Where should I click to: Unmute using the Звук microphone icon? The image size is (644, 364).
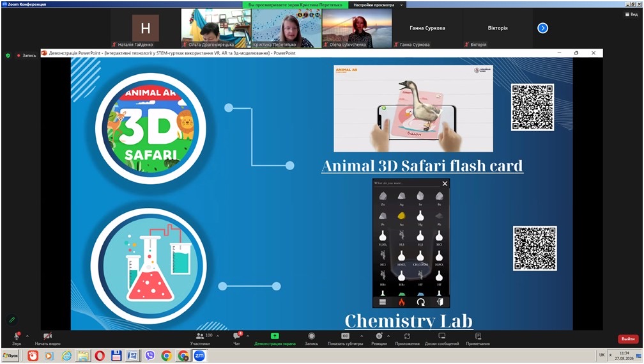17,336
